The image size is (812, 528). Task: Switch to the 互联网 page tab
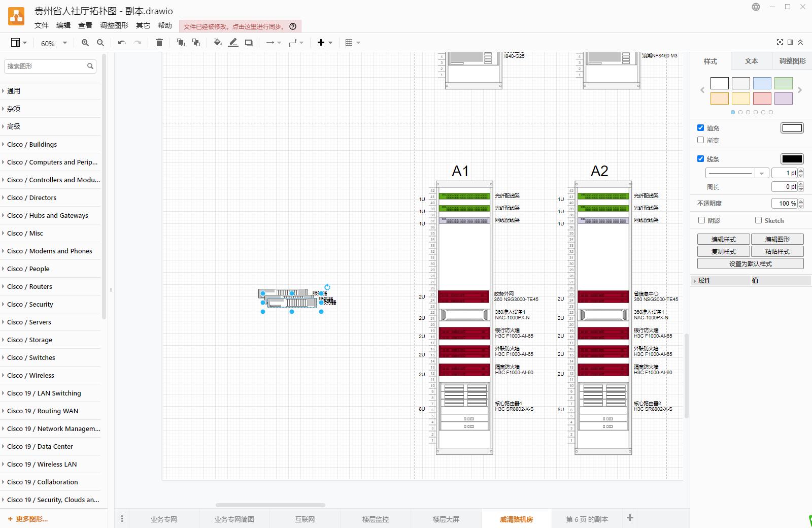[305, 519]
